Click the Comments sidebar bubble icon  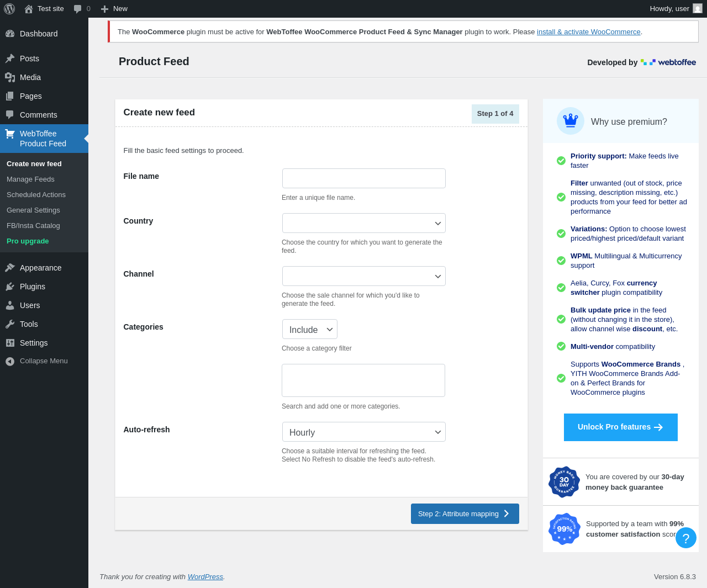[x=10, y=115]
